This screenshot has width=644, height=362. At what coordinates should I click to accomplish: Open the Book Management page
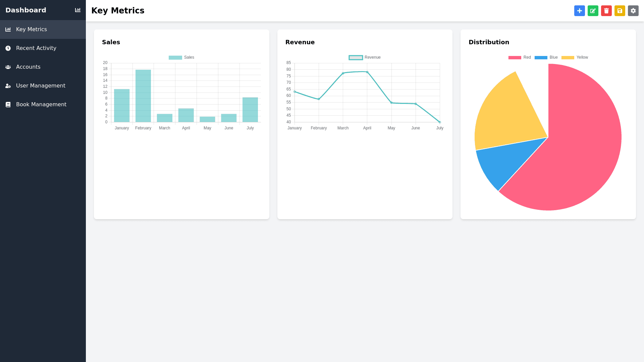tap(41, 105)
